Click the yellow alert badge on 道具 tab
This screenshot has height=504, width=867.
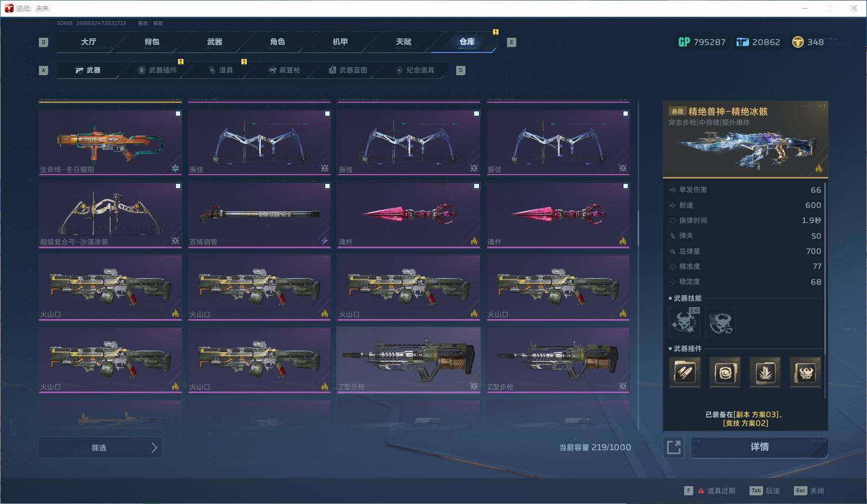(244, 62)
